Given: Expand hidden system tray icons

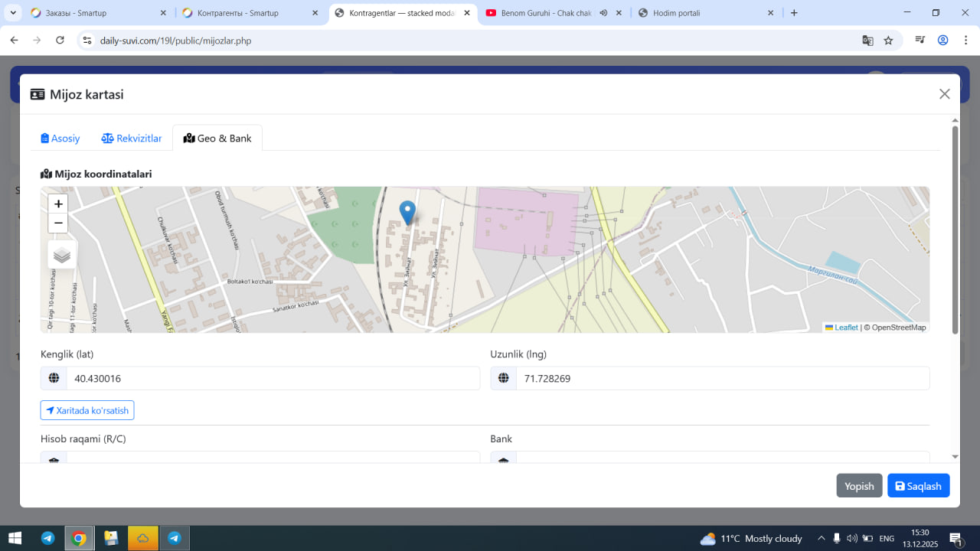Looking at the screenshot, I should pyautogui.click(x=822, y=539).
